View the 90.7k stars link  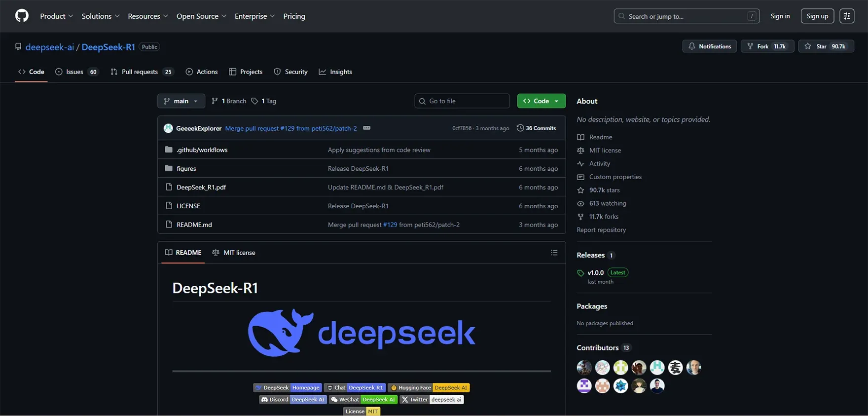coord(599,190)
